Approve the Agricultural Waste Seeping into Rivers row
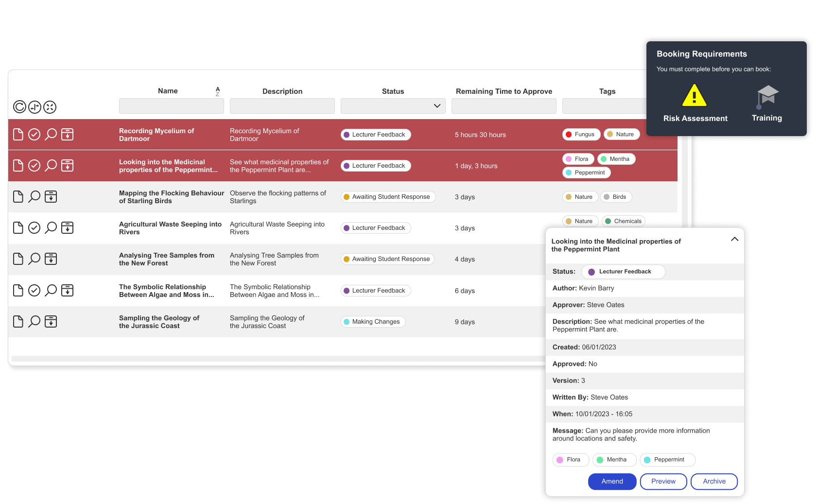This screenshot has height=504, width=835. click(34, 227)
